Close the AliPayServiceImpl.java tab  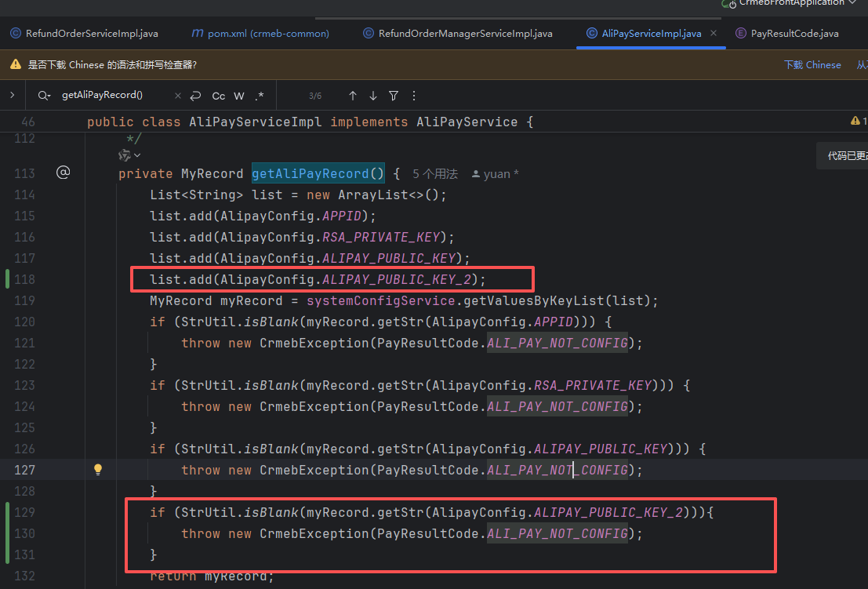point(714,33)
